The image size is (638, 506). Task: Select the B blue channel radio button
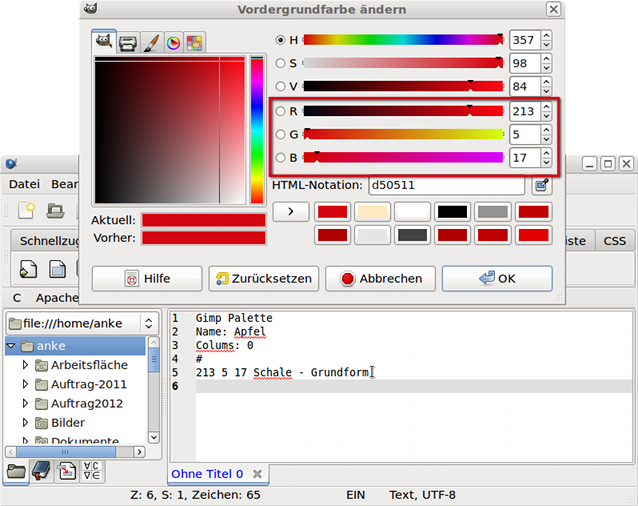click(281, 157)
